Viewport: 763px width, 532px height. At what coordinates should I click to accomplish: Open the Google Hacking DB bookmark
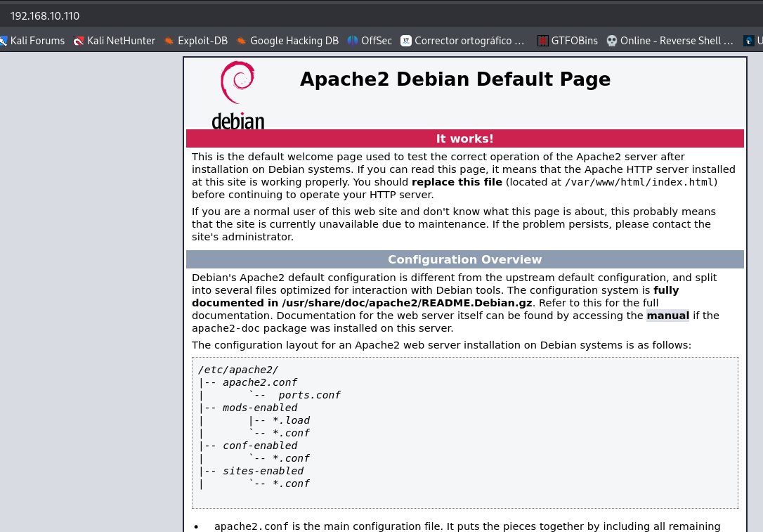287,41
